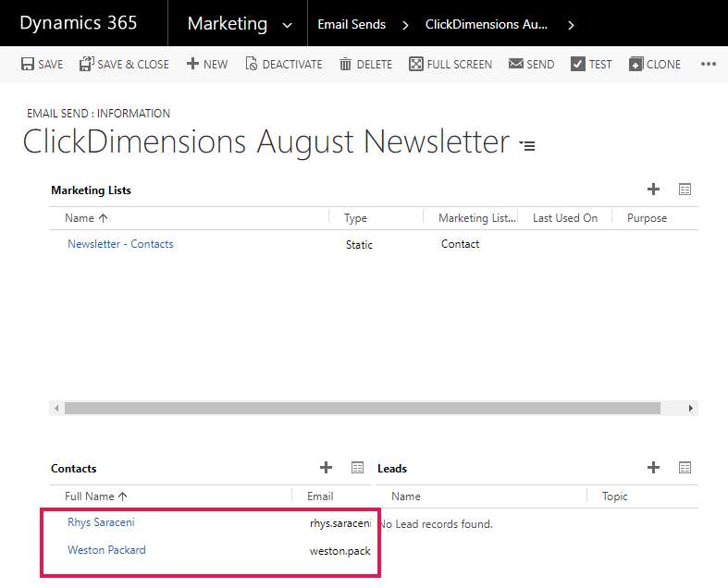This screenshot has width=728, height=588.
Task: Click the New plus icon in toolbar
Action: (192, 64)
